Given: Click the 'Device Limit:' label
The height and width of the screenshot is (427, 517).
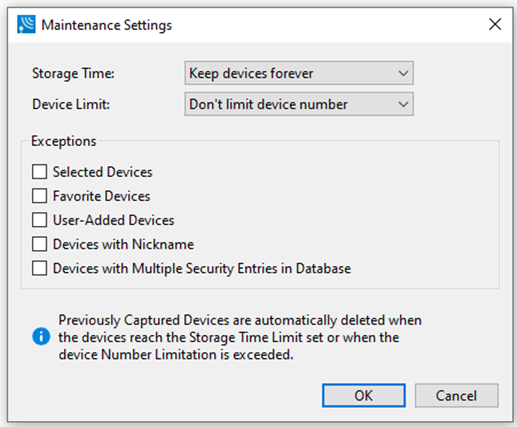Looking at the screenshot, I should tap(71, 105).
